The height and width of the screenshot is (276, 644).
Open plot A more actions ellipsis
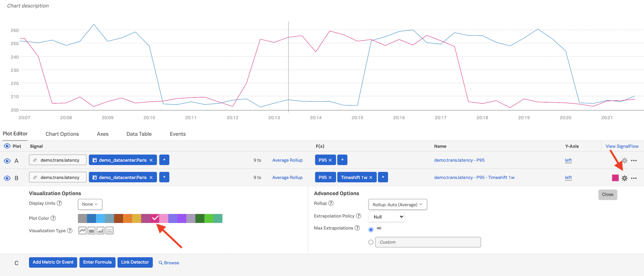click(x=634, y=161)
